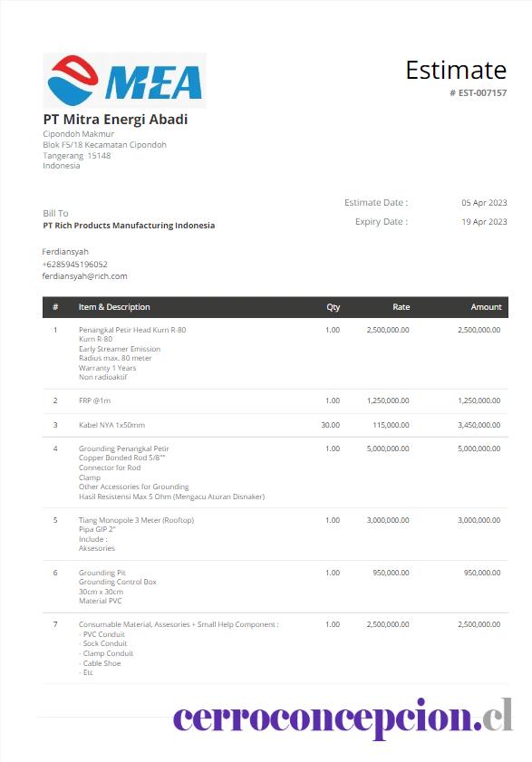Select the Kabel NYA 1x50mm row
This screenshot has width=532, height=762.
click(x=276, y=425)
